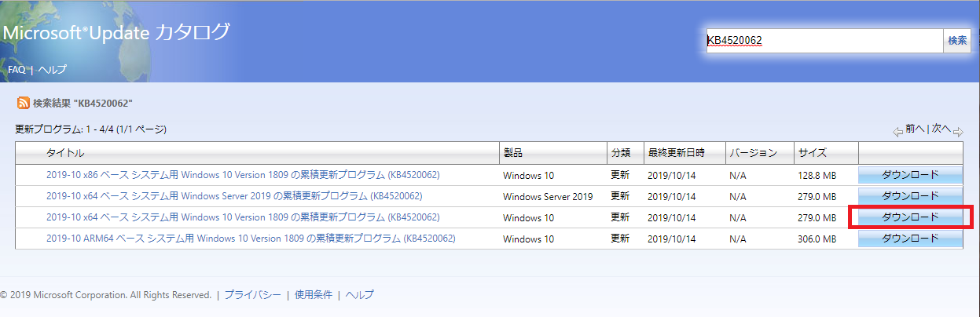Viewport: 980px width, 317px height.
Task: Open the 使用条件 footer link
Action: pyautogui.click(x=314, y=295)
